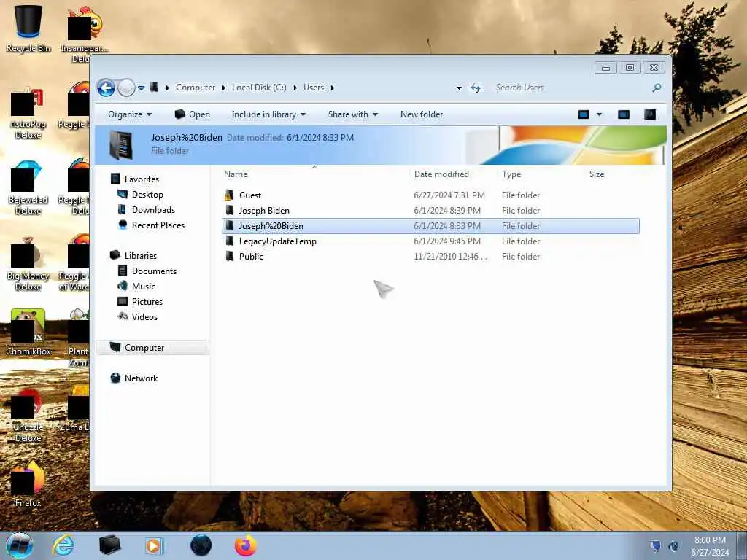747x560 pixels.
Task: Click the Users breadcrumb segment
Action: 314,87
